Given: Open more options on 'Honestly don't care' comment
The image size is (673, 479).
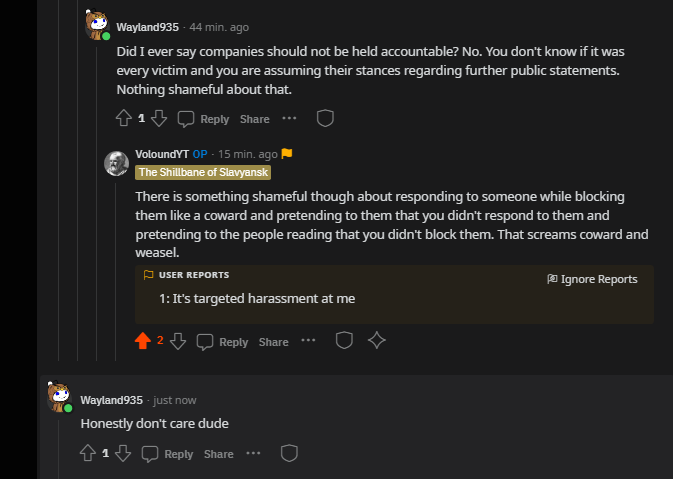Looking at the screenshot, I should point(253,454).
